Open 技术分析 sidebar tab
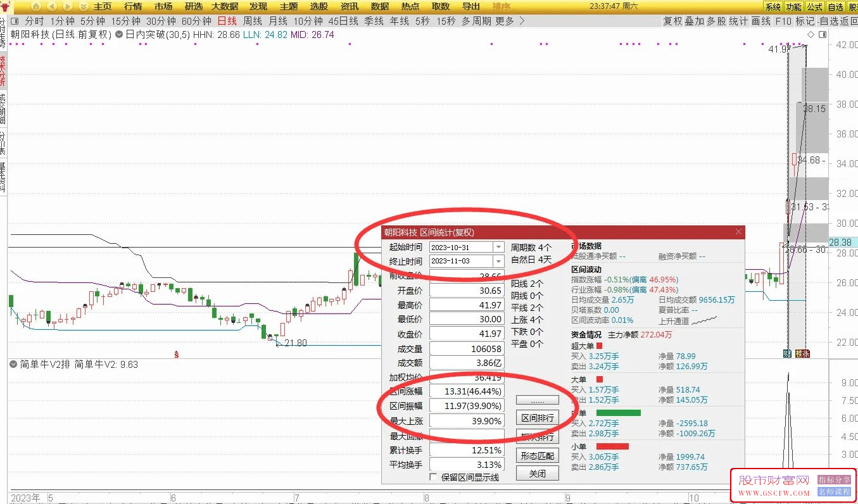 tap(3, 72)
